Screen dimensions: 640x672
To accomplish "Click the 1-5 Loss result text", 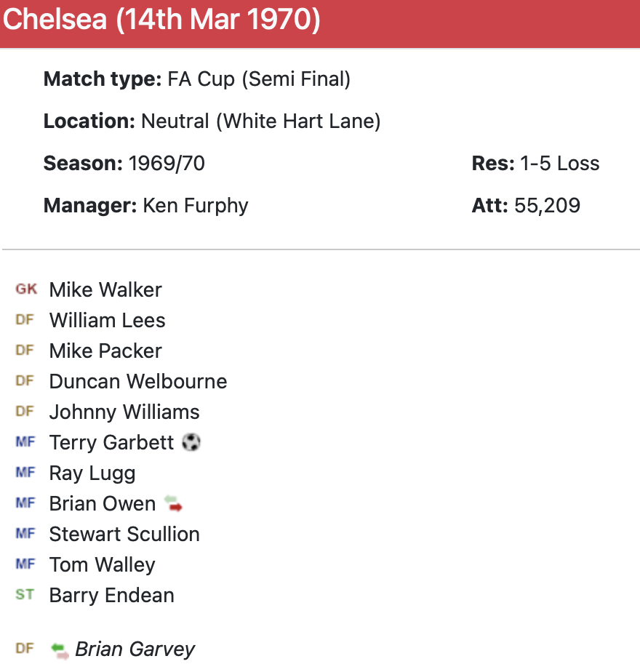I will click(560, 163).
